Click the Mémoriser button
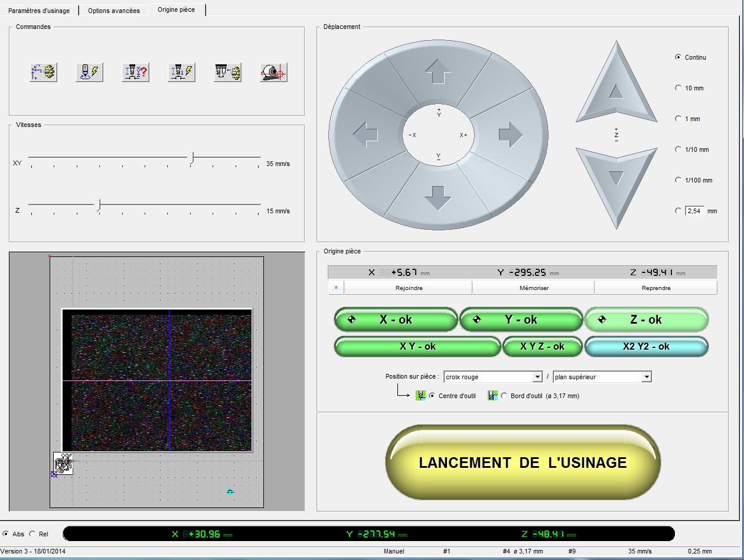Screen dimensions: 744x560 (x=533, y=288)
